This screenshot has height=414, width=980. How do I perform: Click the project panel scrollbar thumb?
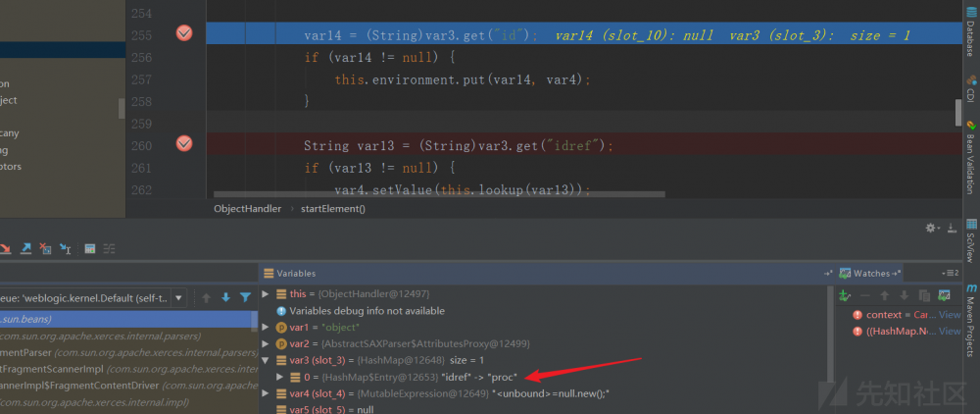click(122, 108)
